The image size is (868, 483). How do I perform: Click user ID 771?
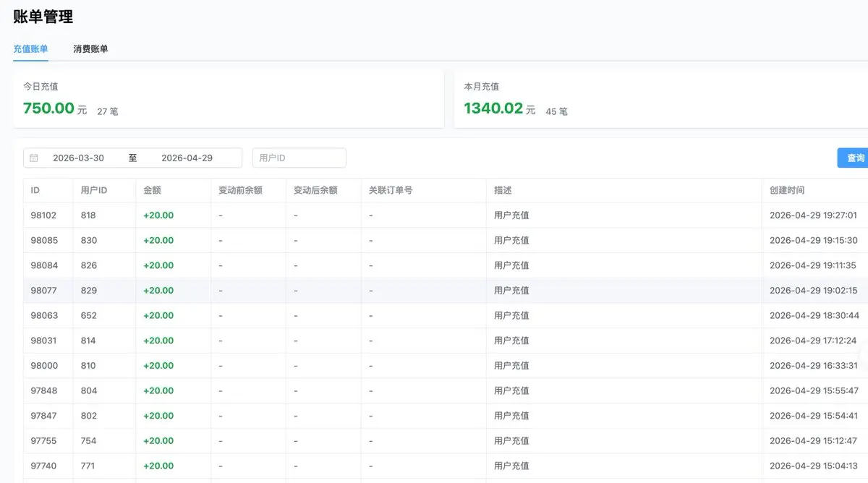tap(88, 466)
